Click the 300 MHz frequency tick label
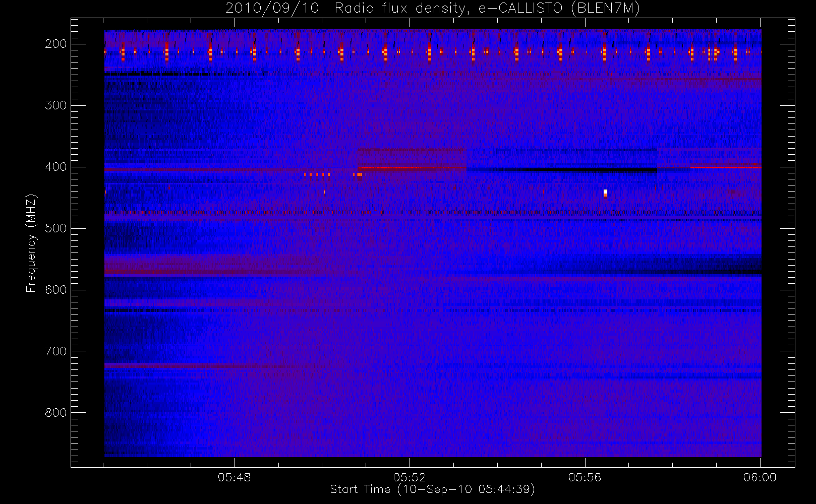This screenshot has height=504, width=816. click(55, 105)
